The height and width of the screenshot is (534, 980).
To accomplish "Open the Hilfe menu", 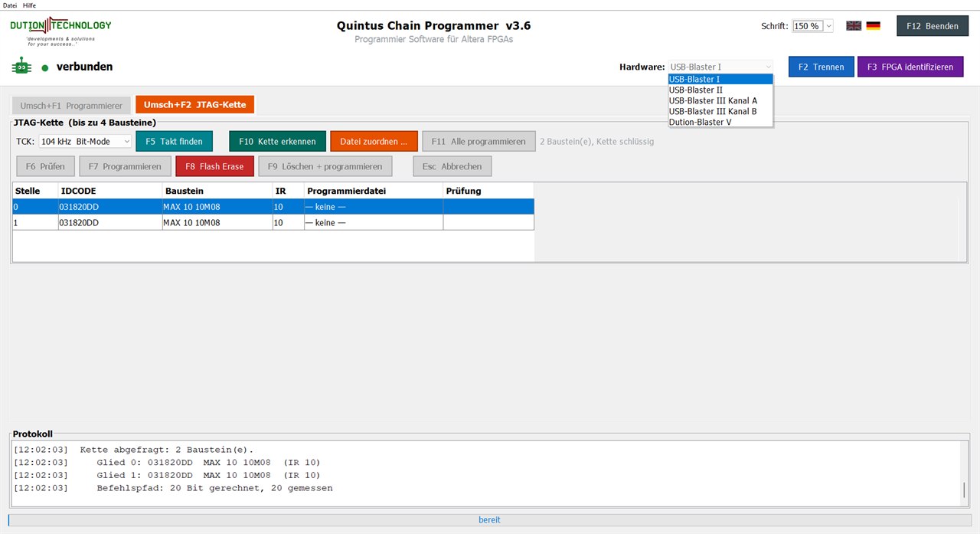I will pos(29,5).
